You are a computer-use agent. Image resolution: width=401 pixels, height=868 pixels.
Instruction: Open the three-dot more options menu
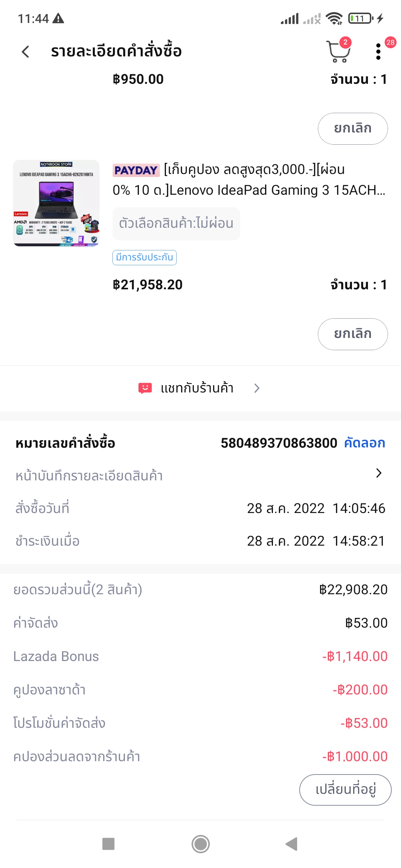[x=378, y=52]
